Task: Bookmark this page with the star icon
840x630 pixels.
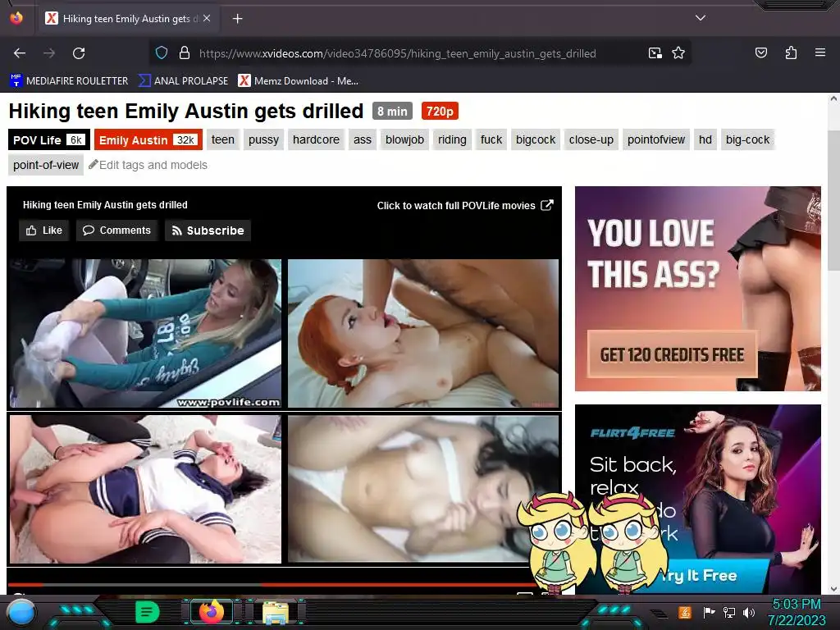Action: click(678, 53)
